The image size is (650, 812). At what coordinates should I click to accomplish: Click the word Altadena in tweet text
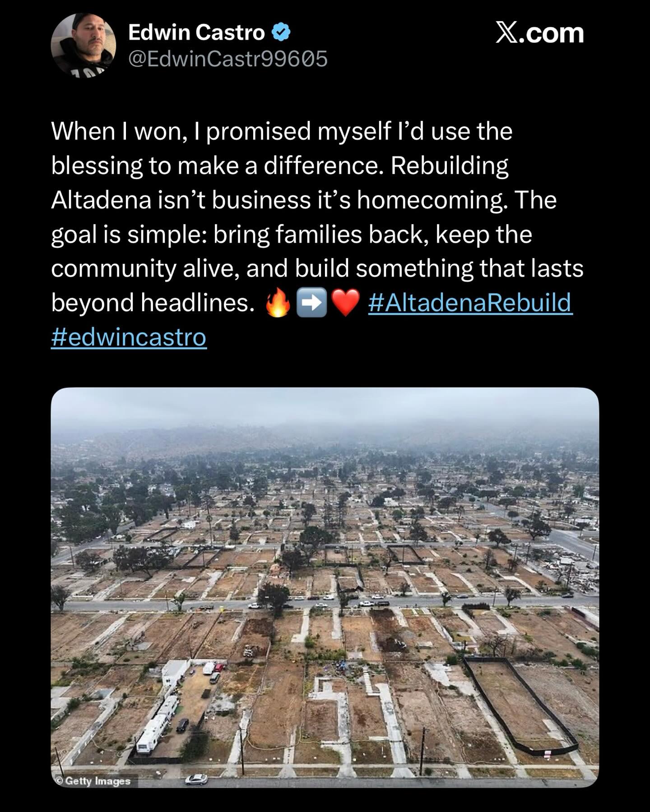[101, 200]
